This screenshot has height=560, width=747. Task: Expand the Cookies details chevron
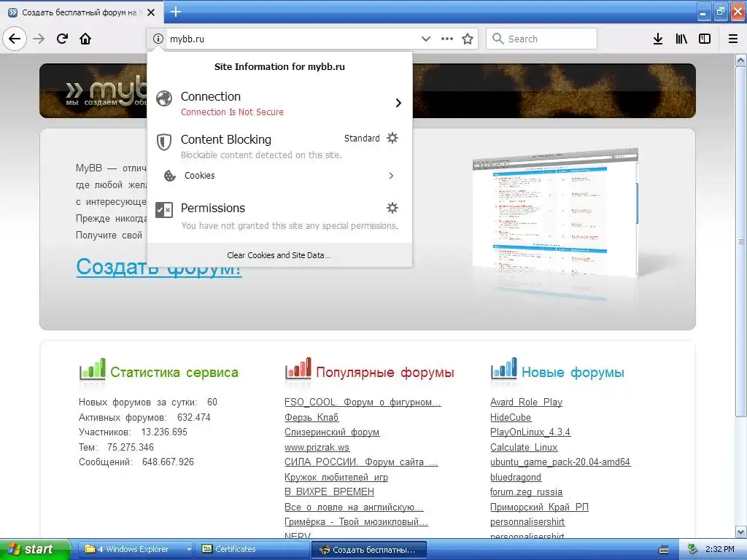[391, 176]
